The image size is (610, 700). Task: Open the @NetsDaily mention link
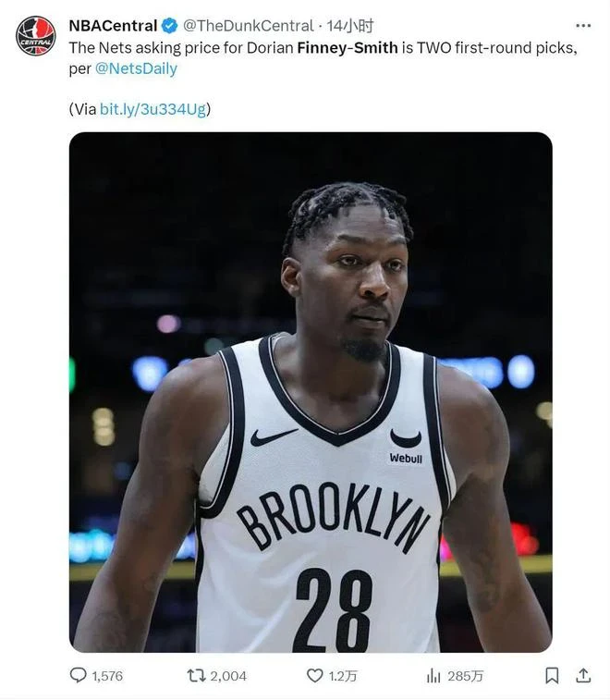[x=136, y=68]
